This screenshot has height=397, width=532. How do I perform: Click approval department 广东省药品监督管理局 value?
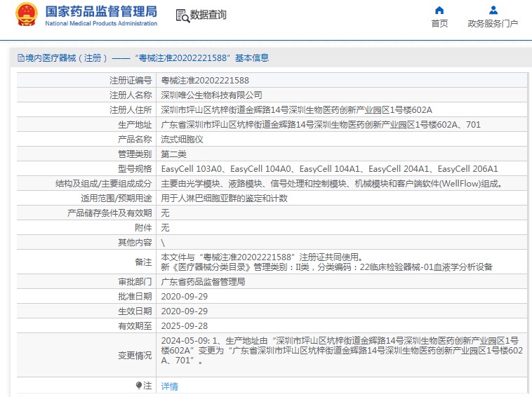point(203,281)
